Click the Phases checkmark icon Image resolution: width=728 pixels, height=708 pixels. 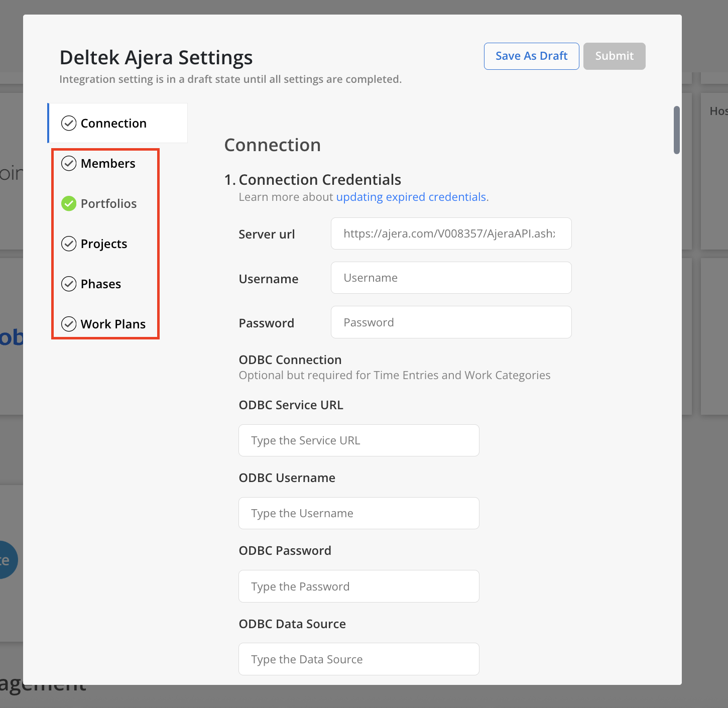click(x=69, y=284)
